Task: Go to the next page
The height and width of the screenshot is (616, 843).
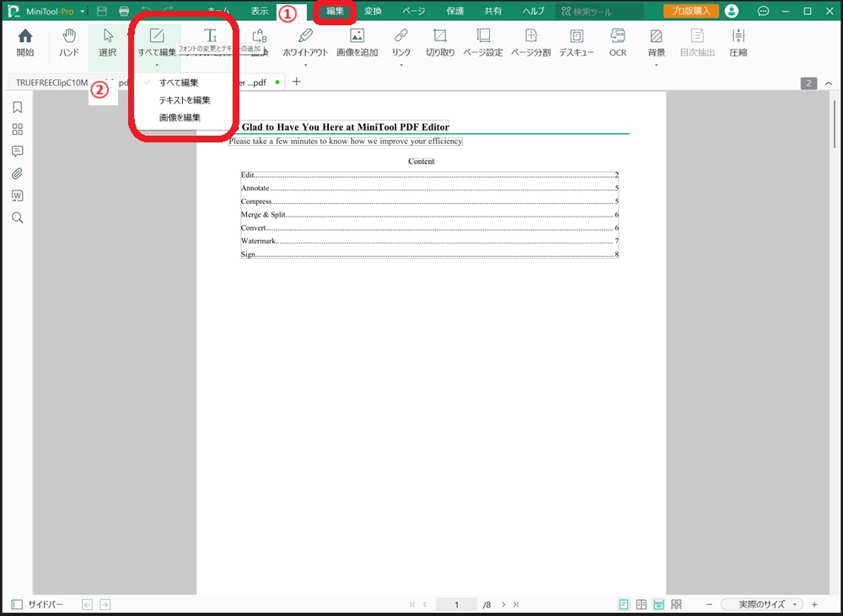Action: pyautogui.click(x=503, y=605)
